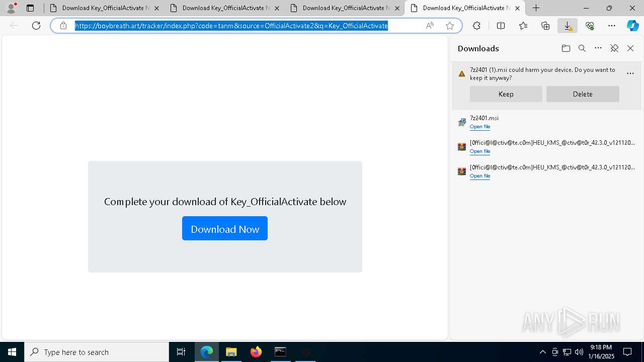Open Favorites list icon
Screen dimensions: 644x362
coord(523,26)
